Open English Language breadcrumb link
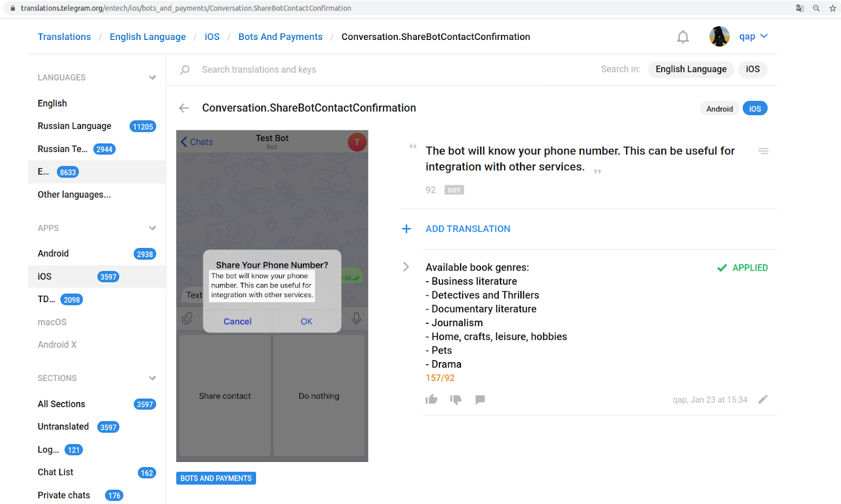Image resolution: width=841 pixels, height=504 pixels. click(x=148, y=37)
